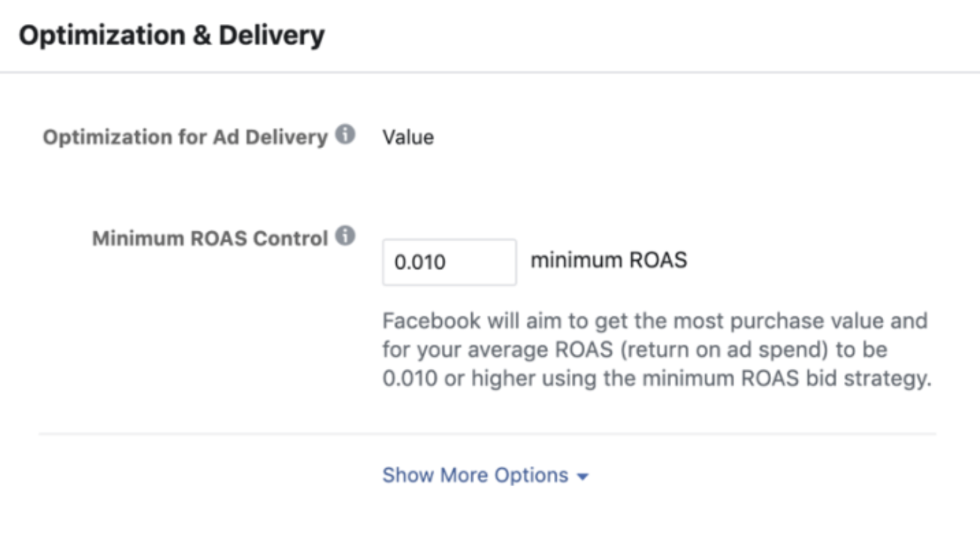Click the Minimum ROAS Control label
Viewport: 980px width, 544px height.
point(210,238)
